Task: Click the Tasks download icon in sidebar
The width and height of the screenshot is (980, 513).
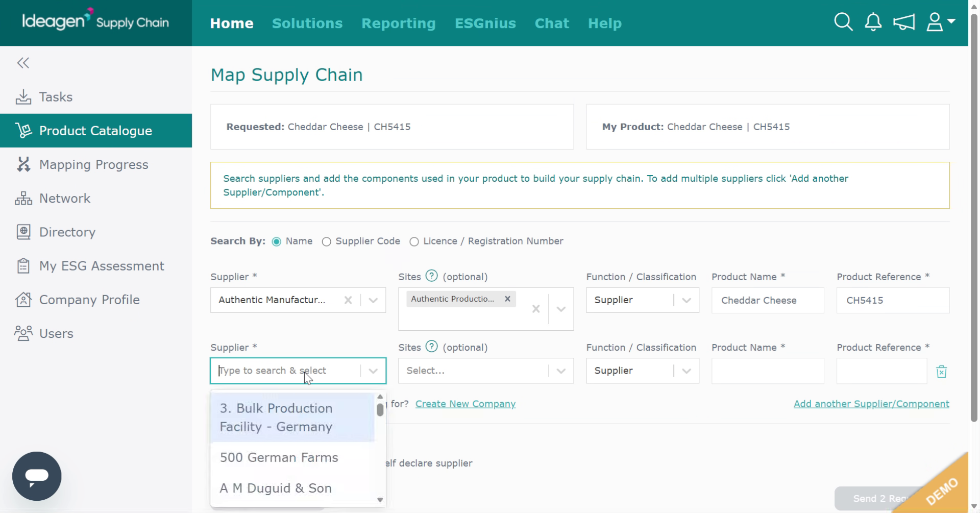Action: click(23, 97)
